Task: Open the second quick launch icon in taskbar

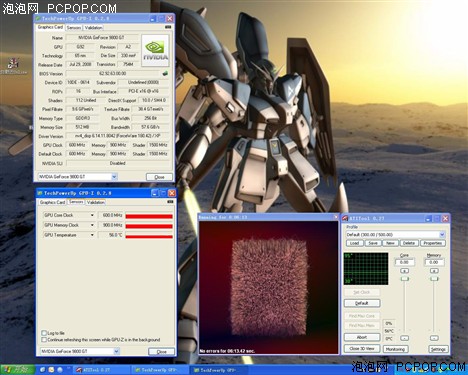Action: click(x=51, y=369)
